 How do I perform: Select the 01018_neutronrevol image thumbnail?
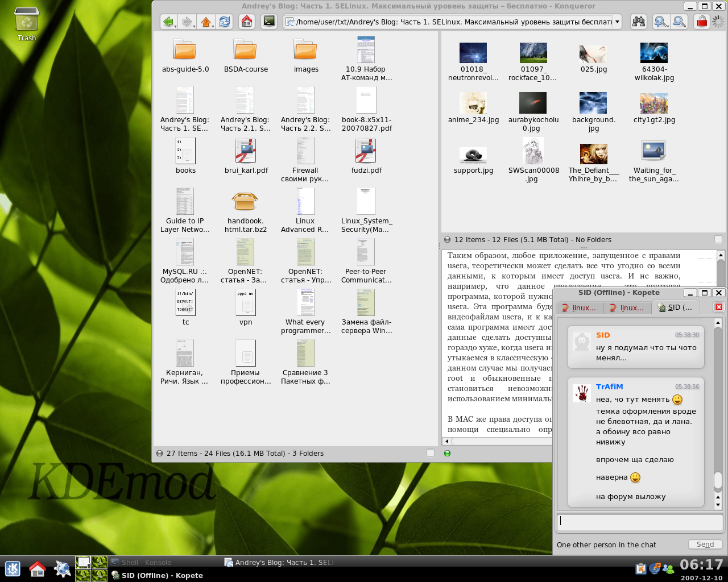click(x=473, y=52)
